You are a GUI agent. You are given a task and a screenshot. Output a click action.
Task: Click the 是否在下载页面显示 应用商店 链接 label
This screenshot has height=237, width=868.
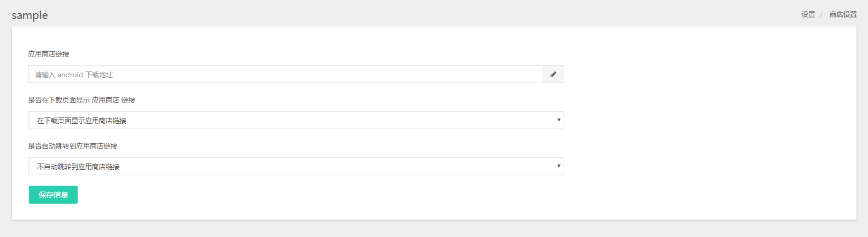coord(82,100)
